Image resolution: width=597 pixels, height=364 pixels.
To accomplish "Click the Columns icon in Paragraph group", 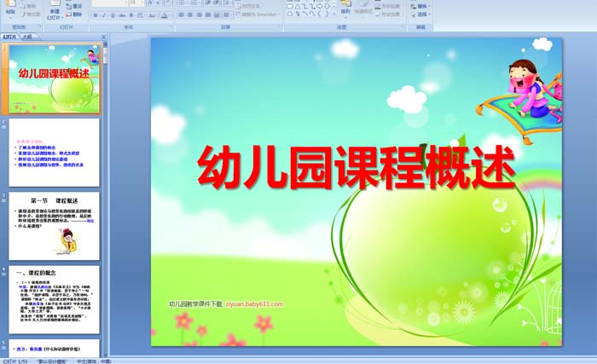I will [227, 14].
